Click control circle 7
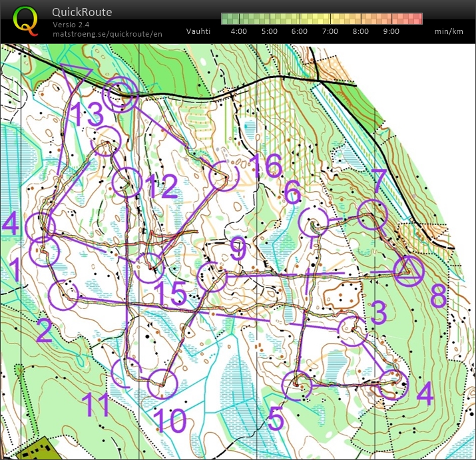This screenshot has width=476, height=460. 372,214
